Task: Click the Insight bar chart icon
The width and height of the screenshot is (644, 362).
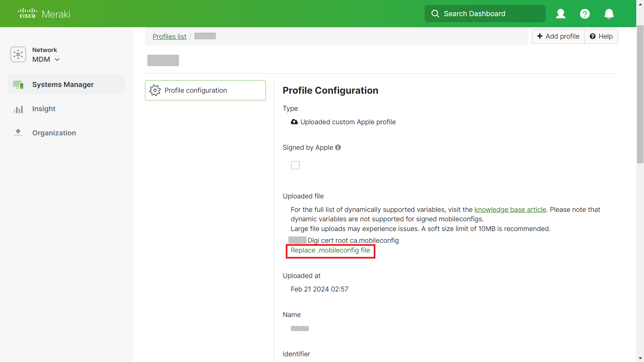Action: click(x=18, y=109)
